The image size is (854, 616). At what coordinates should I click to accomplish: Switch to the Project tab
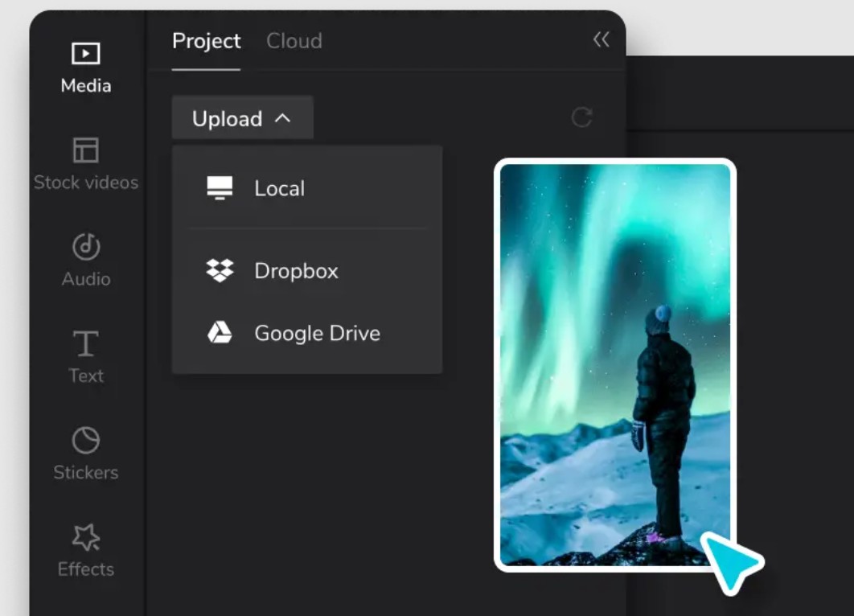[206, 41]
